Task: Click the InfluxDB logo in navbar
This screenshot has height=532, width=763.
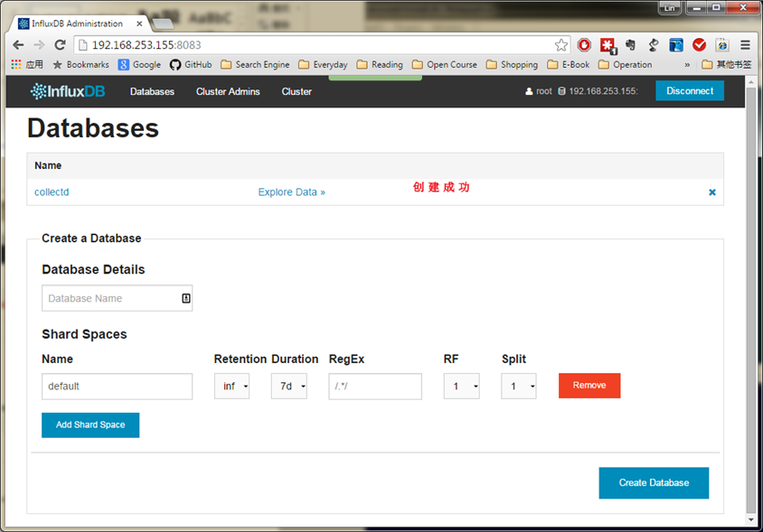Action: 67,91
